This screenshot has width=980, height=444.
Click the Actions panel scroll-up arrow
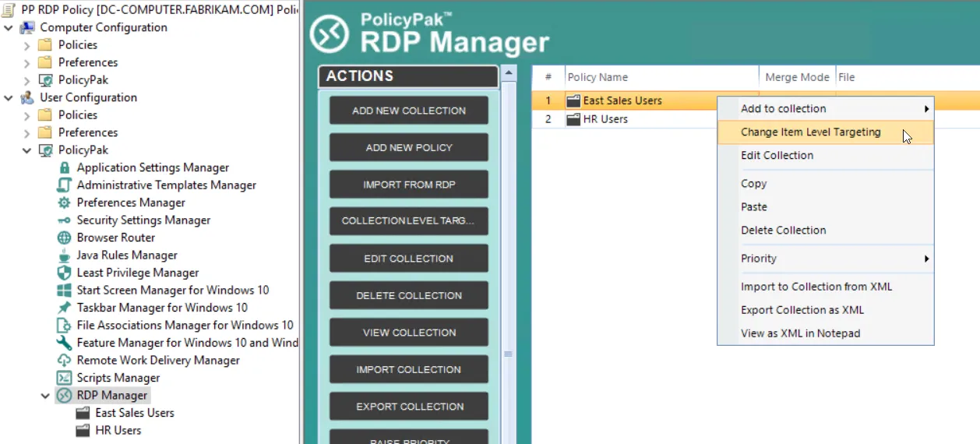(x=509, y=73)
